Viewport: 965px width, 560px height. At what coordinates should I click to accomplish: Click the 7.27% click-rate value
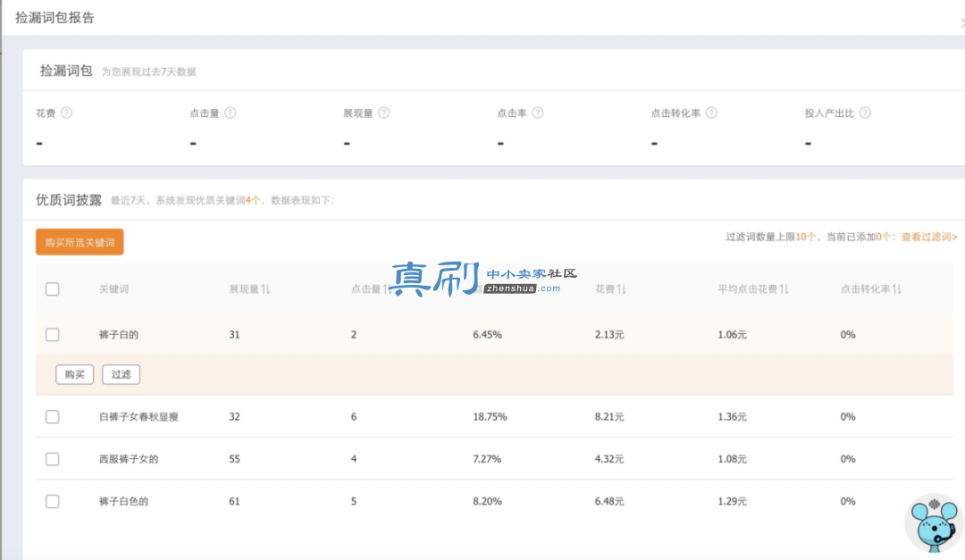tap(487, 459)
